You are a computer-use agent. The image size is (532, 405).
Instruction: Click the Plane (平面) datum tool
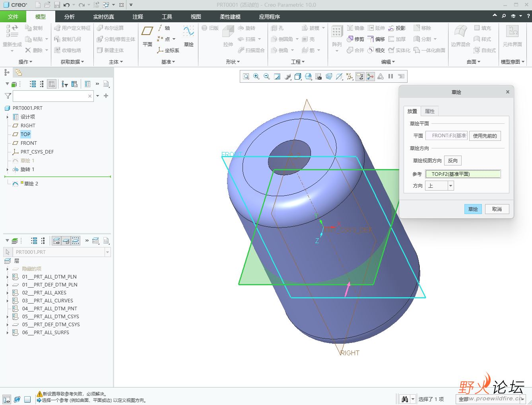pyautogui.click(x=148, y=36)
